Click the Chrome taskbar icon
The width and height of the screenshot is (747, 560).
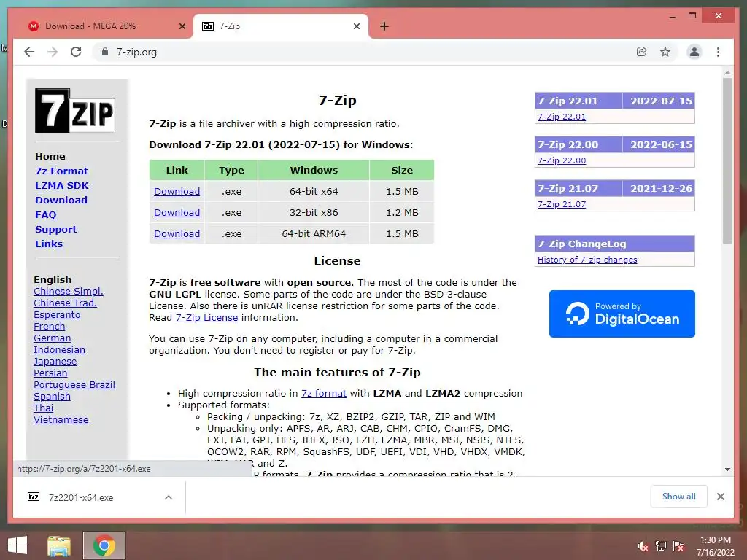tap(104, 545)
